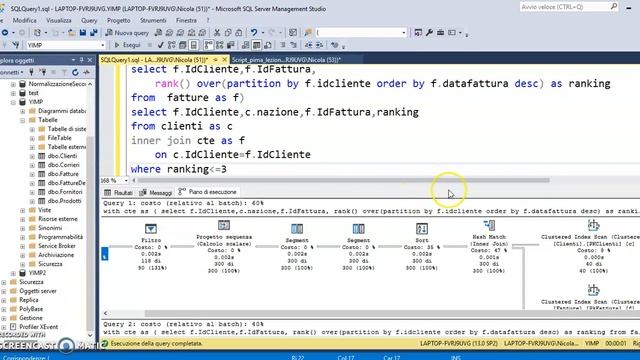Screen dimensions: 640x360
Task: Click the Nuova query button
Action: click(127, 33)
